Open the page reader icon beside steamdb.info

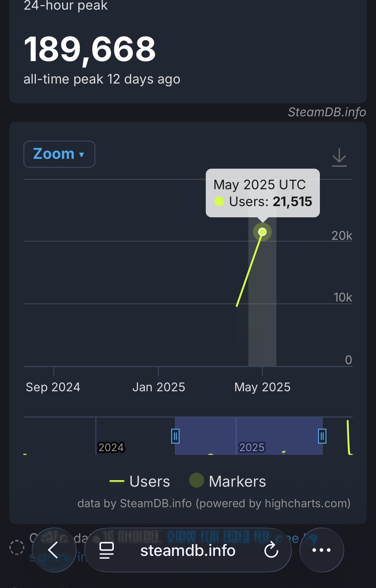pos(106,550)
